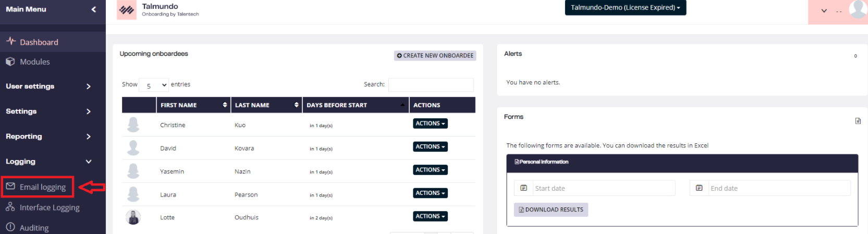Sort table by Last Name column
This screenshot has width=868, height=234.
tap(266, 105)
